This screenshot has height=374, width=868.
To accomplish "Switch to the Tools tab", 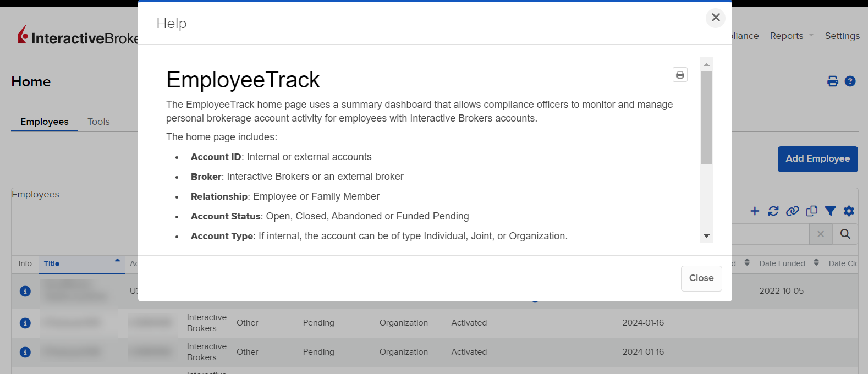I will tap(98, 122).
